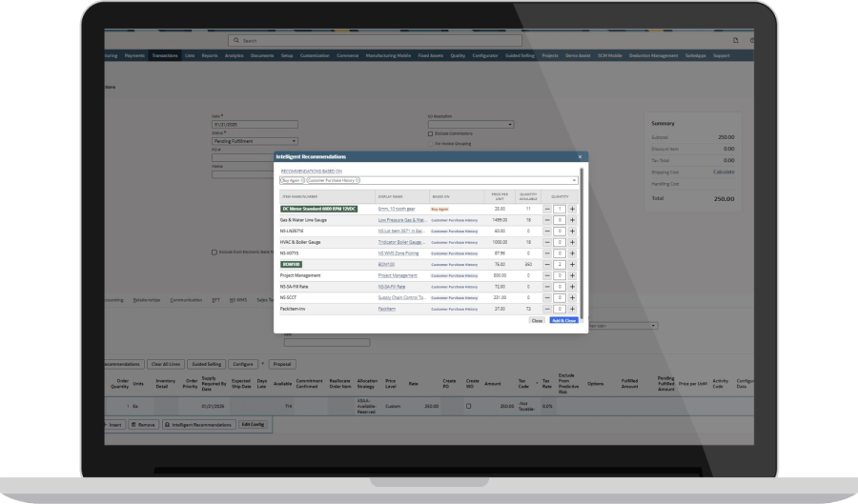Image resolution: width=858 pixels, height=504 pixels.
Task: Click Calculate shipping cost link
Action: (724, 172)
